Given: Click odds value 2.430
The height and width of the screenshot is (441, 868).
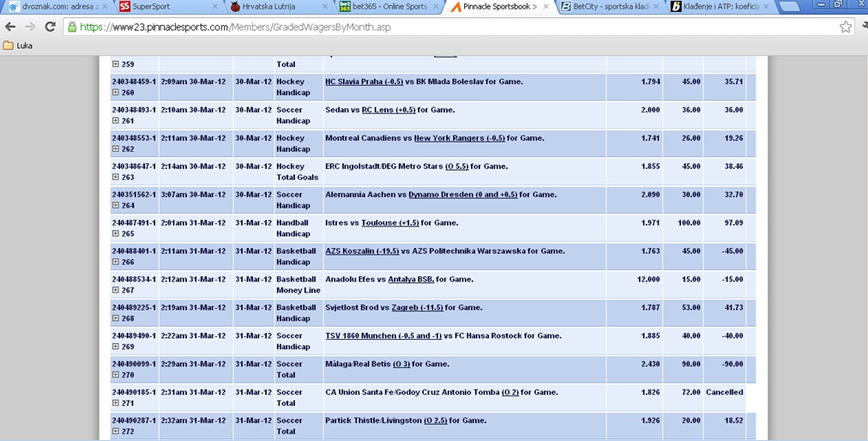Looking at the screenshot, I should [x=650, y=364].
